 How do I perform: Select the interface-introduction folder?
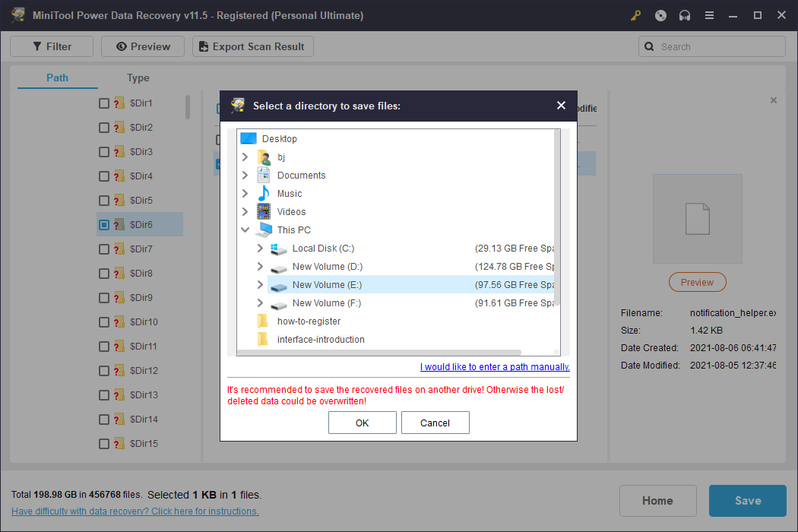click(321, 340)
